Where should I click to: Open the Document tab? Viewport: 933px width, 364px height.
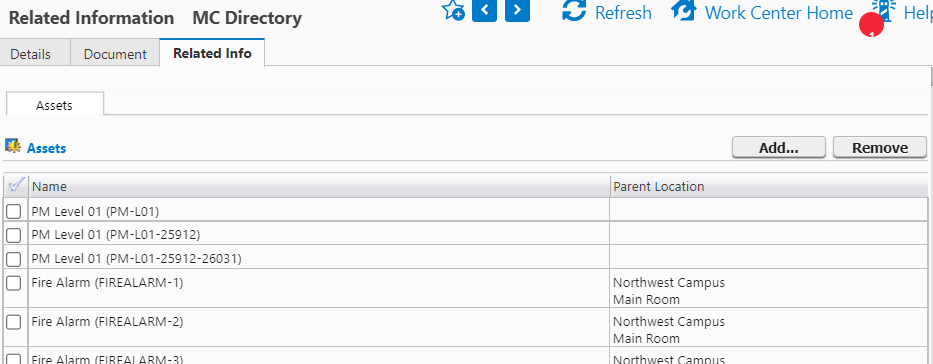[115, 54]
